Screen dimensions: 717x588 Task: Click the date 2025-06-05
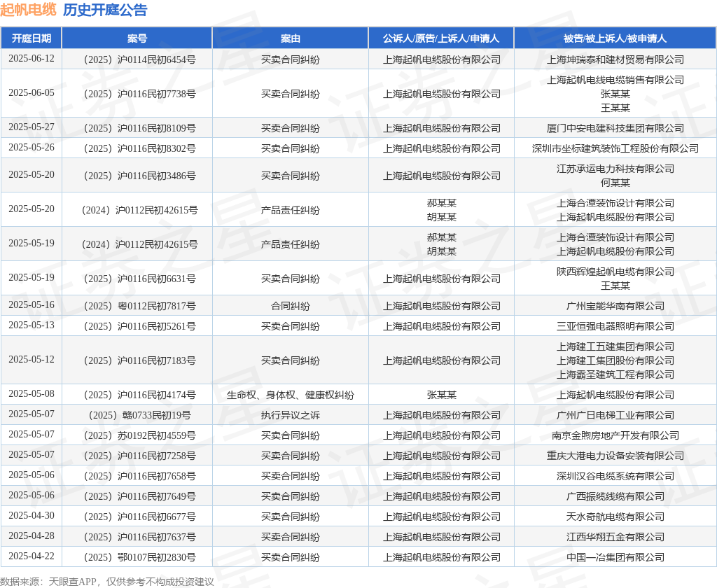click(31, 93)
